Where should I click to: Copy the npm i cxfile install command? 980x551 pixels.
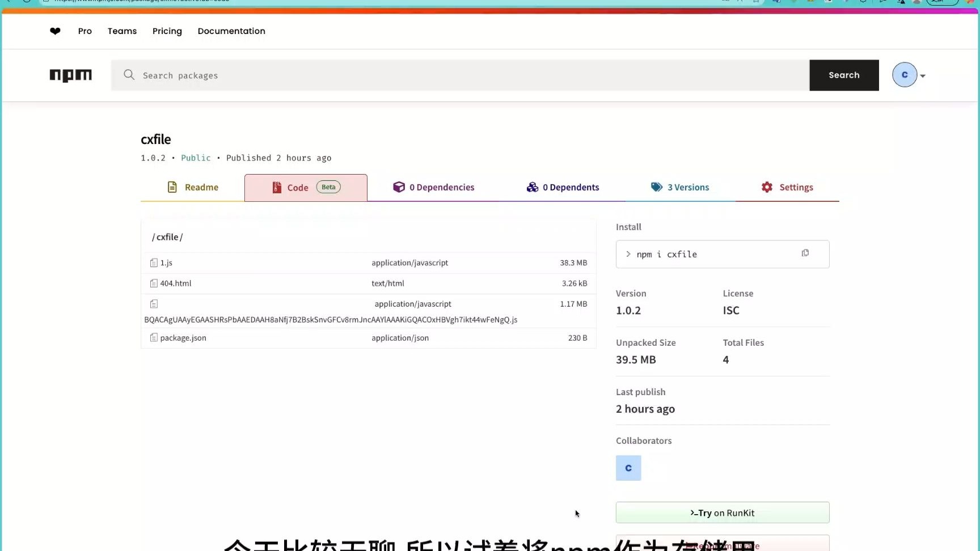click(x=805, y=253)
